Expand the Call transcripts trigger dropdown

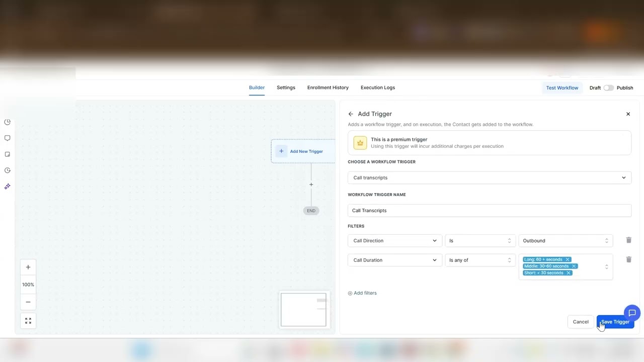(x=489, y=177)
